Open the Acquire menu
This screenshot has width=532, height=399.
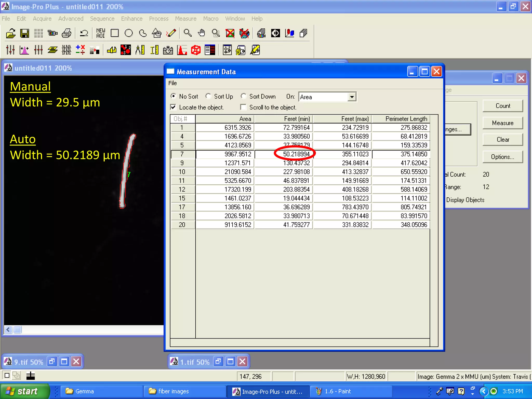point(42,19)
